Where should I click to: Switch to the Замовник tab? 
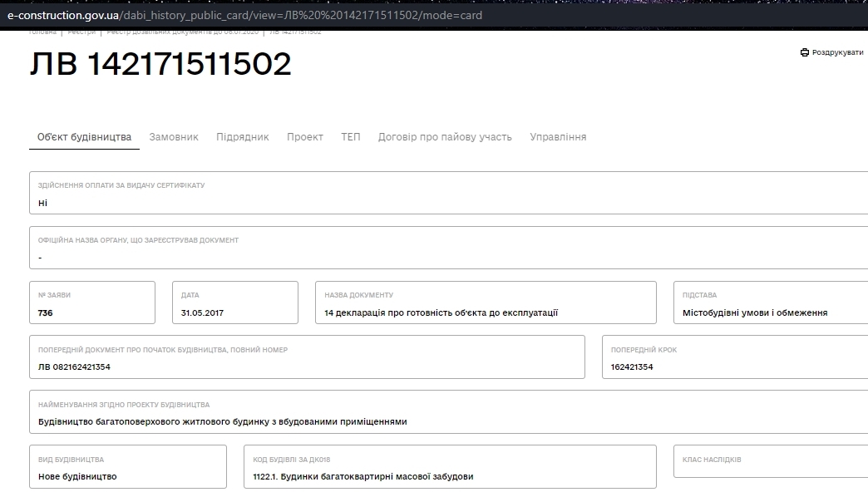click(x=173, y=136)
